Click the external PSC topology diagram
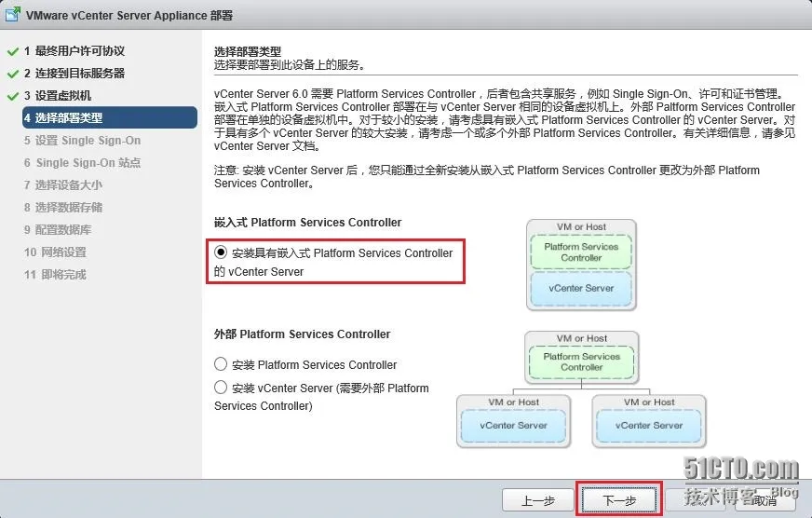 pyautogui.click(x=581, y=389)
